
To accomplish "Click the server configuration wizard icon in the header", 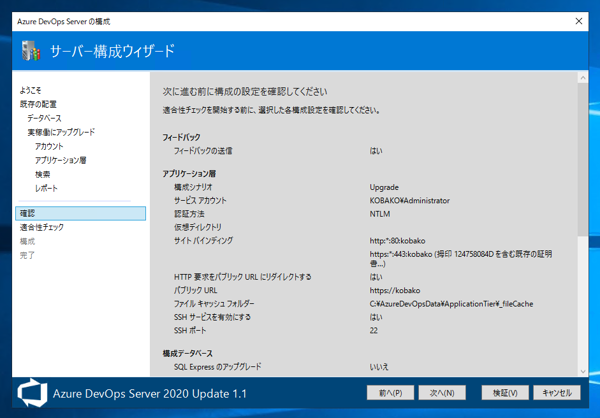I will (x=31, y=51).
